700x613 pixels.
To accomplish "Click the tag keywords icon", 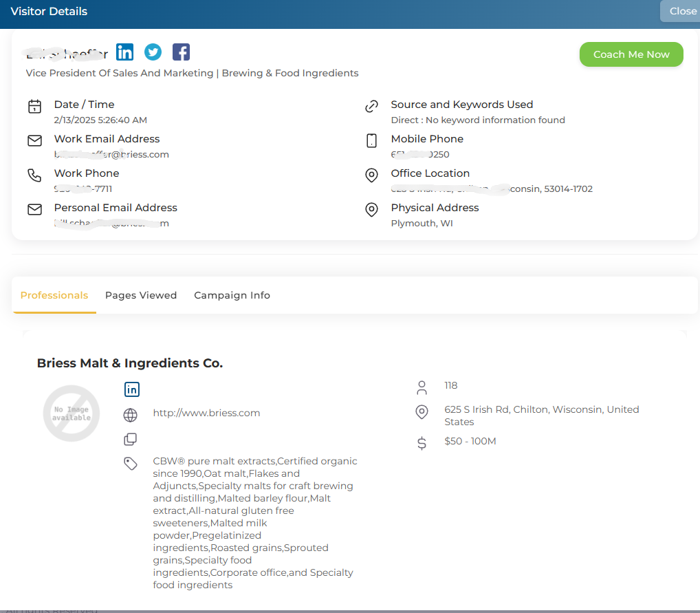I will 131,464.
